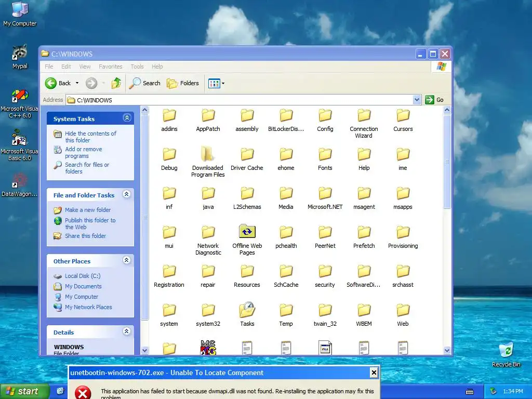Select the Fonts folder icon

(325, 154)
